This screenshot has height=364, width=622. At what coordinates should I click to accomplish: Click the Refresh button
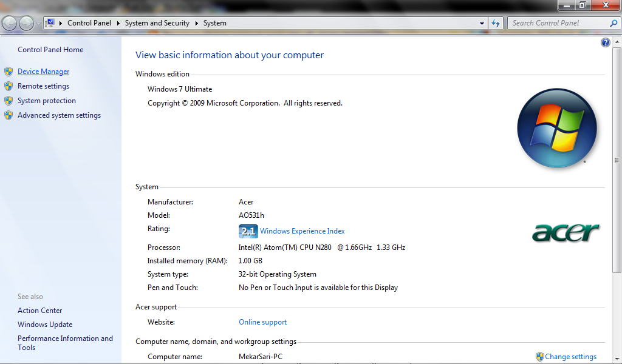point(496,24)
